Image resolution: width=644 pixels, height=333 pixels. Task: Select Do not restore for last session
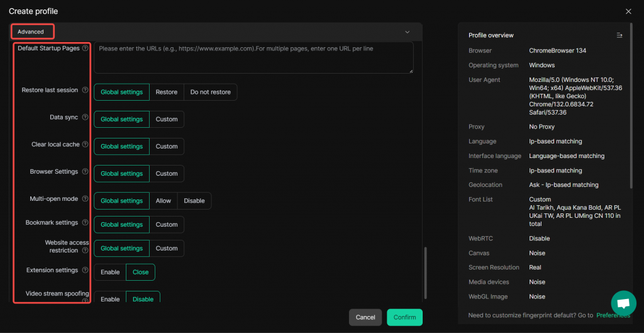point(210,92)
